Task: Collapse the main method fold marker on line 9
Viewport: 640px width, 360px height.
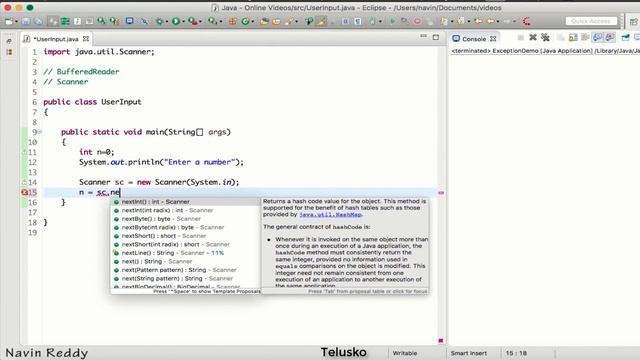Action: click(40, 132)
